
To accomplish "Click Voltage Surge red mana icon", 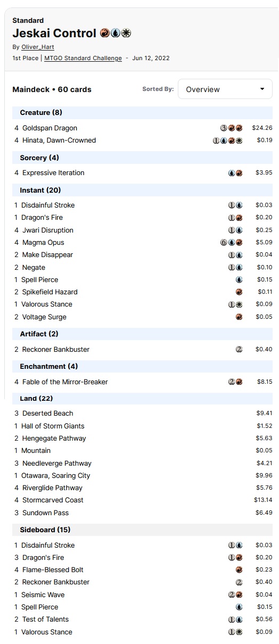I will (239, 317).
